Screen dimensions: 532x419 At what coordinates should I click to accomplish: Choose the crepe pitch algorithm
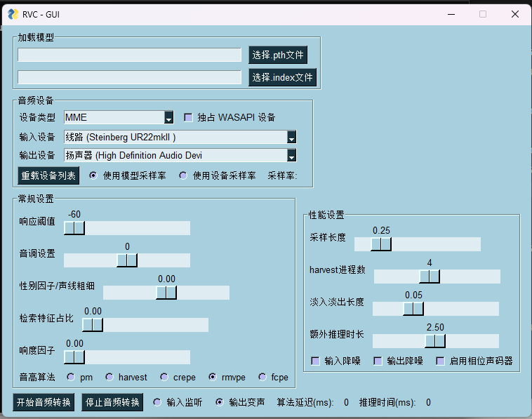164,377
